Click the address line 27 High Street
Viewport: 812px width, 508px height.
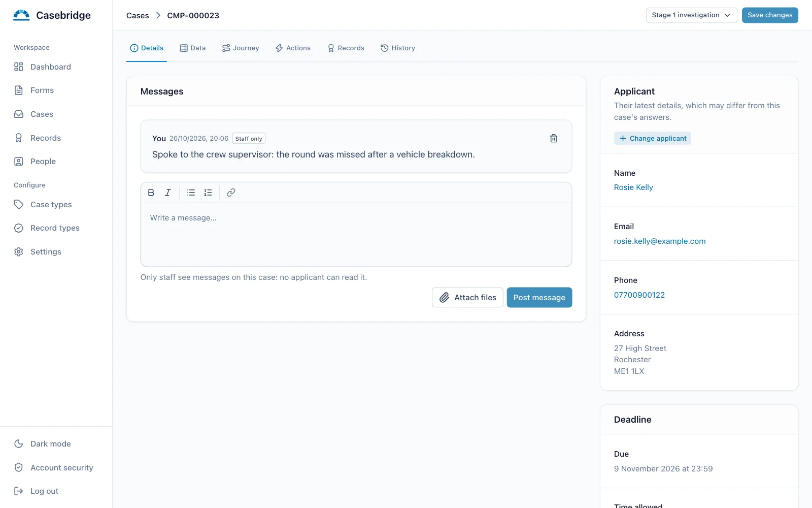640,348
